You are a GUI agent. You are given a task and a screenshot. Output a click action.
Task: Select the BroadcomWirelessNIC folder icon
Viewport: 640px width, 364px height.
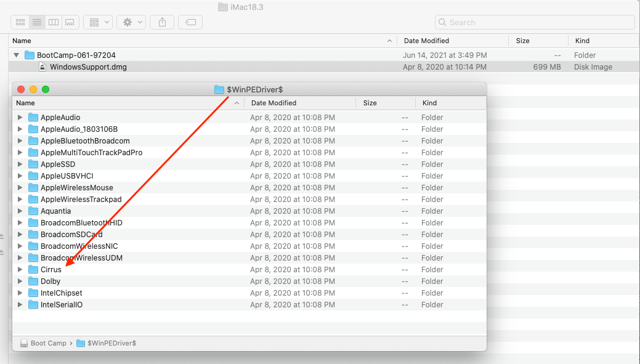(x=33, y=246)
